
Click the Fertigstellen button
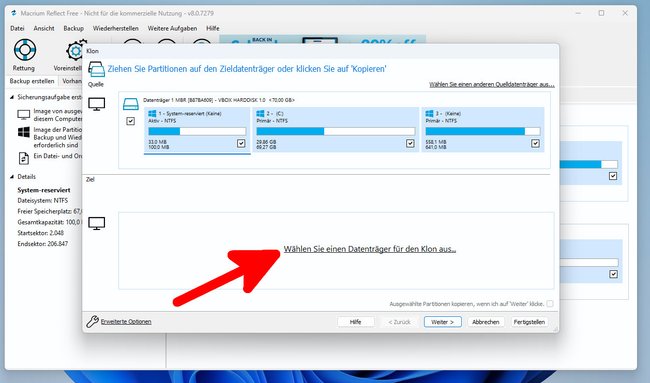tap(529, 322)
